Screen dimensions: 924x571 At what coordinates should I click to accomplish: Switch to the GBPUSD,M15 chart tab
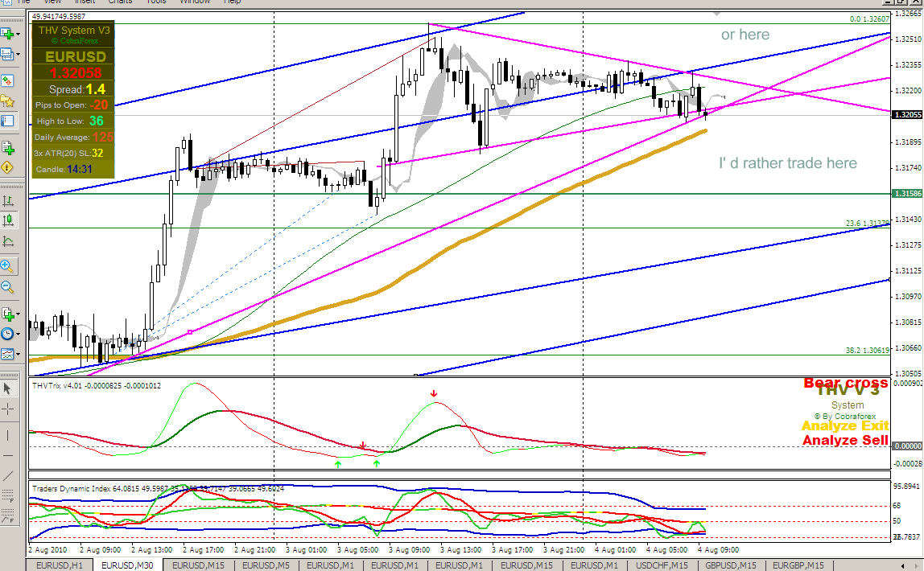(731, 565)
